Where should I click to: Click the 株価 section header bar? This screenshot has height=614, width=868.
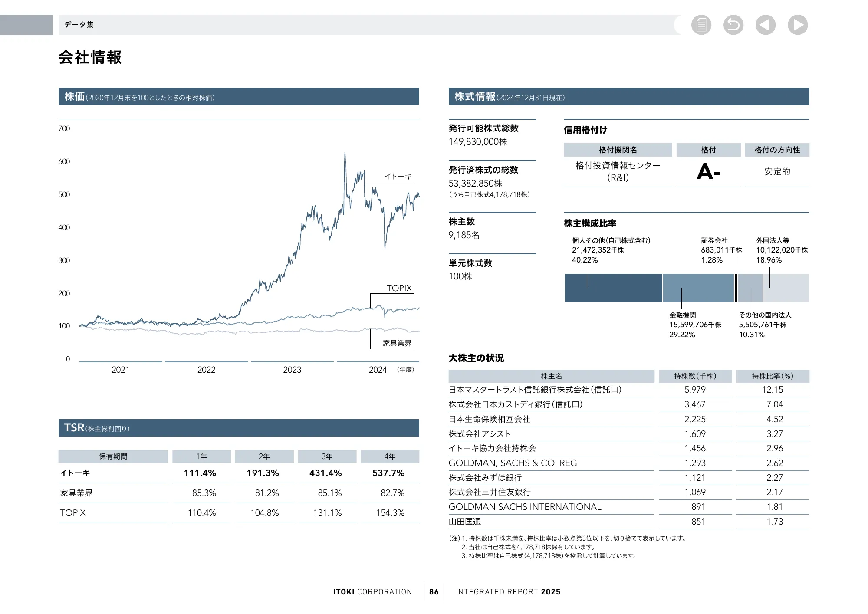tap(239, 96)
